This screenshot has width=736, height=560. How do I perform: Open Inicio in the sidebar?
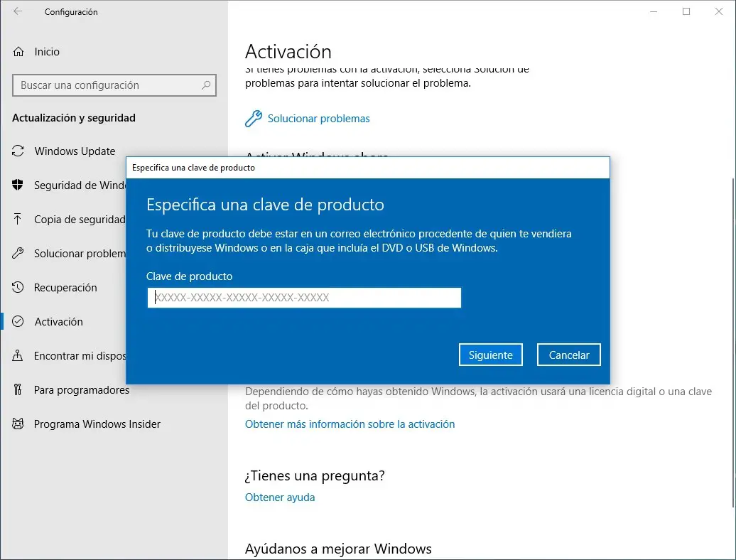pos(47,52)
